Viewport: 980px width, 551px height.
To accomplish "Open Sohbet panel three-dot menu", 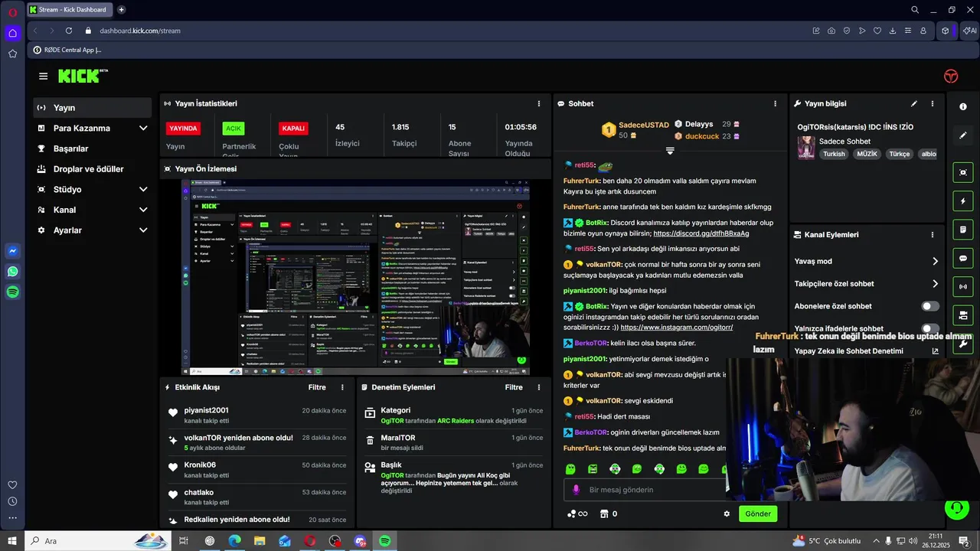I will point(775,103).
